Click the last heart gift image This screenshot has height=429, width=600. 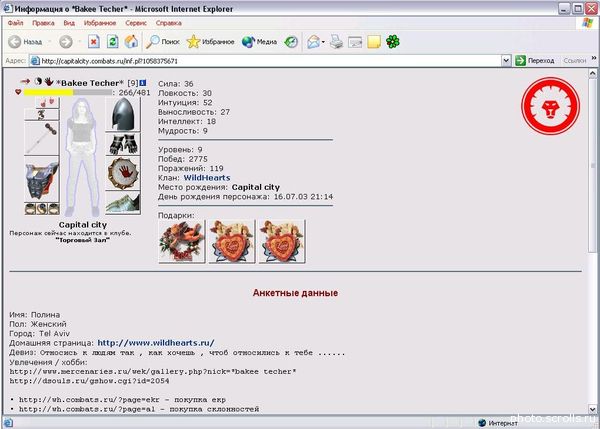282,241
